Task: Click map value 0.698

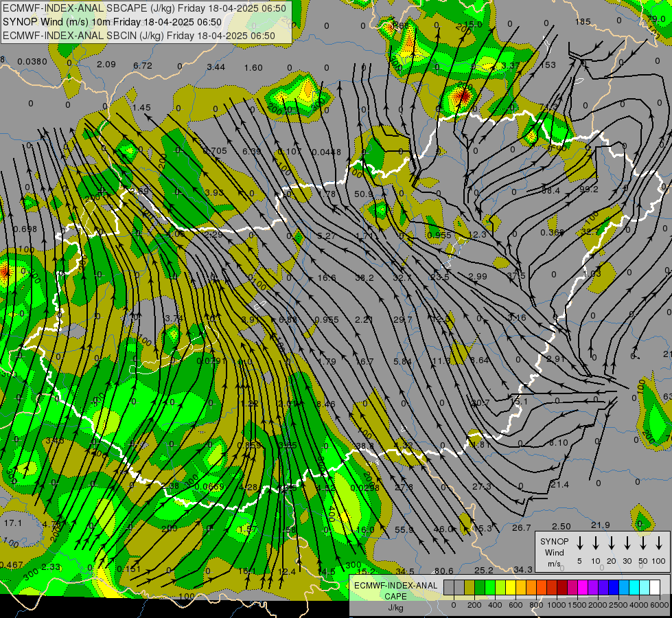Action: click(25, 229)
